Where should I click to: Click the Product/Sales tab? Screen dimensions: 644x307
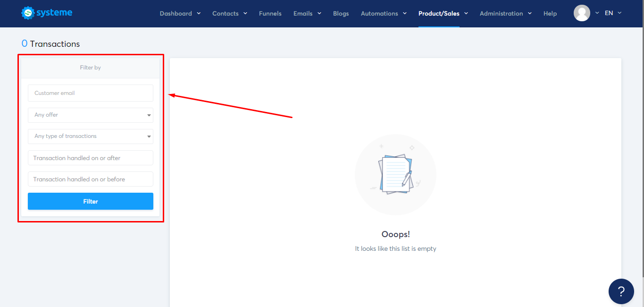(x=439, y=13)
